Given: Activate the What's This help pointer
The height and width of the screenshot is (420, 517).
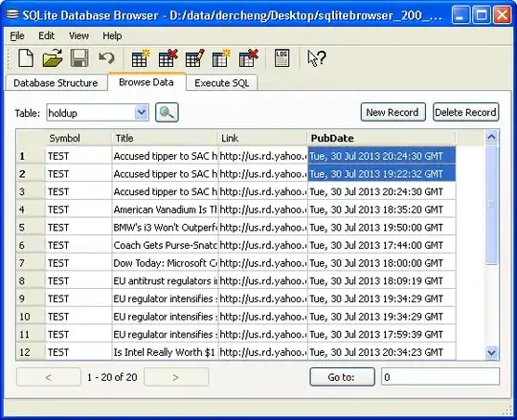Looking at the screenshot, I should pyautogui.click(x=317, y=58).
